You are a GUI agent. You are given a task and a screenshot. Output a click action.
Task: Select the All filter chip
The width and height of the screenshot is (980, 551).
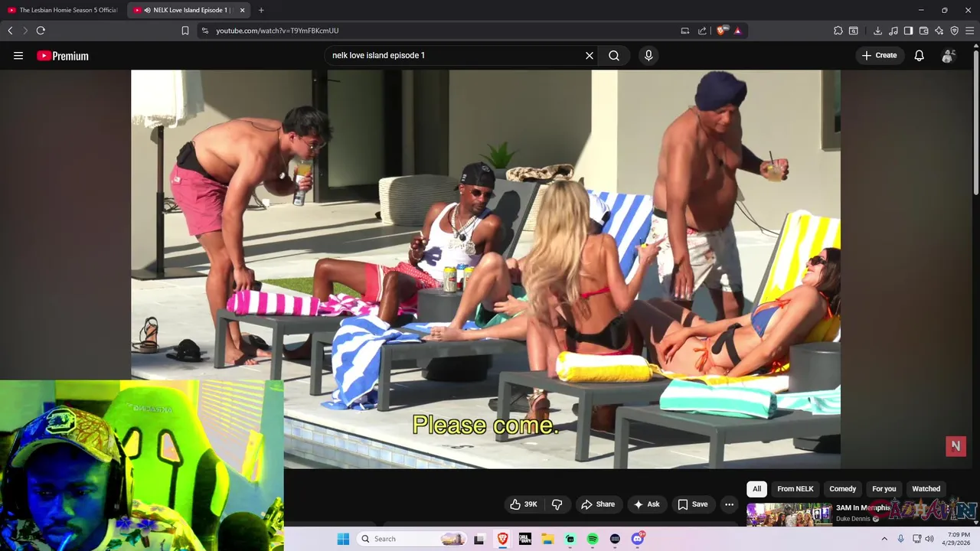(756, 489)
